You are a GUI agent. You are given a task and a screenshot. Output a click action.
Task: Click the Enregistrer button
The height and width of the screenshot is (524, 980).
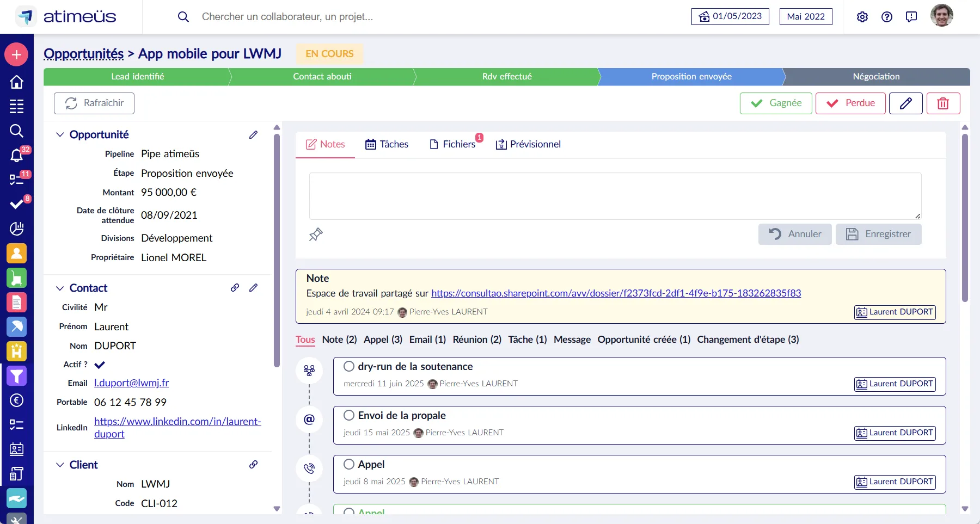tap(879, 234)
